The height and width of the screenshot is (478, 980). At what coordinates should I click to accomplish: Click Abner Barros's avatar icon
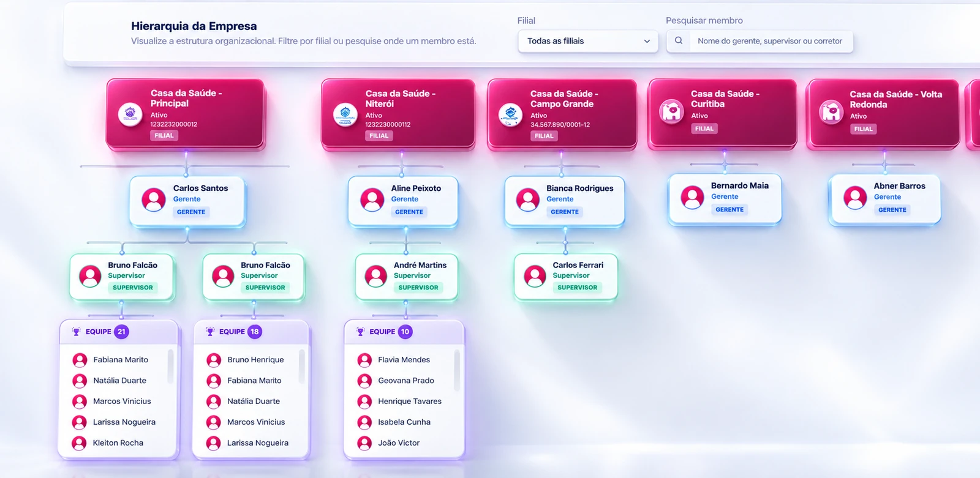coord(855,198)
